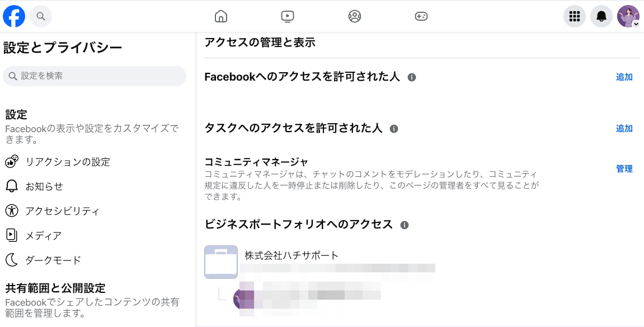Go to the Home feed icon
Screen dimensions: 644x327
(x=221, y=16)
